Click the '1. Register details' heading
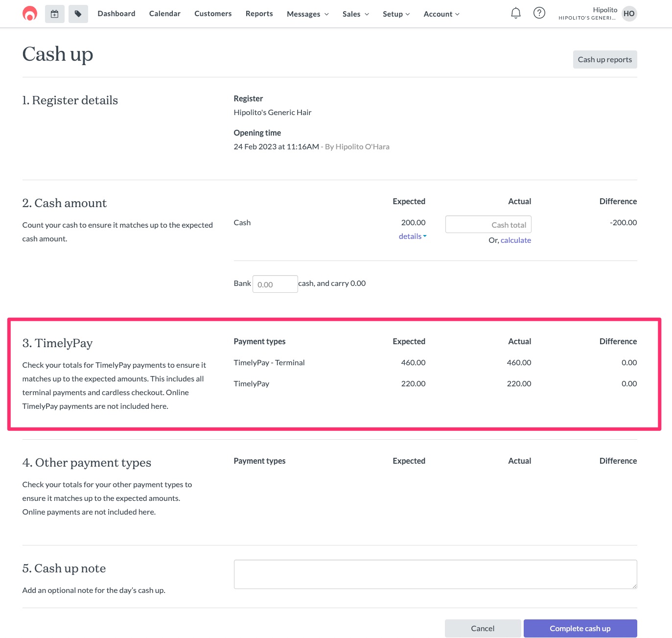The width and height of the screenshot is (672, 638). coord(70,100)
